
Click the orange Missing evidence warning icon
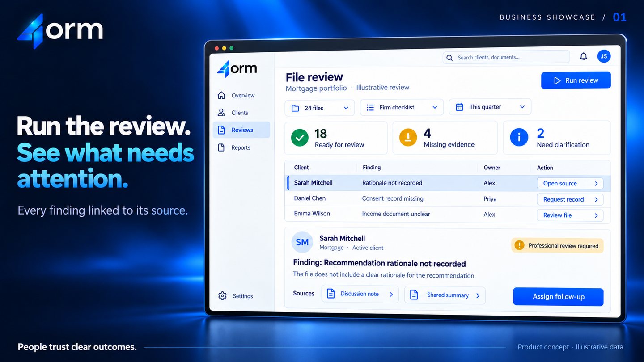click(408, 138)
